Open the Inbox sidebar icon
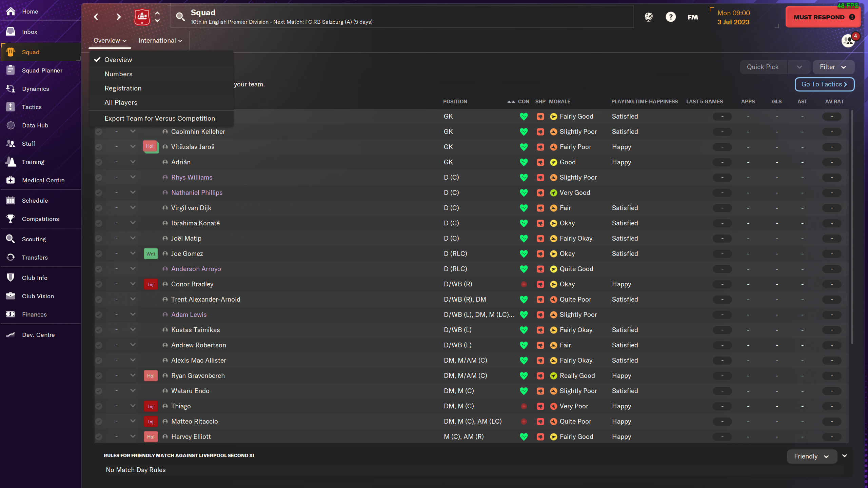This screenshot has height=488, width=868. [x=11, y=32]
